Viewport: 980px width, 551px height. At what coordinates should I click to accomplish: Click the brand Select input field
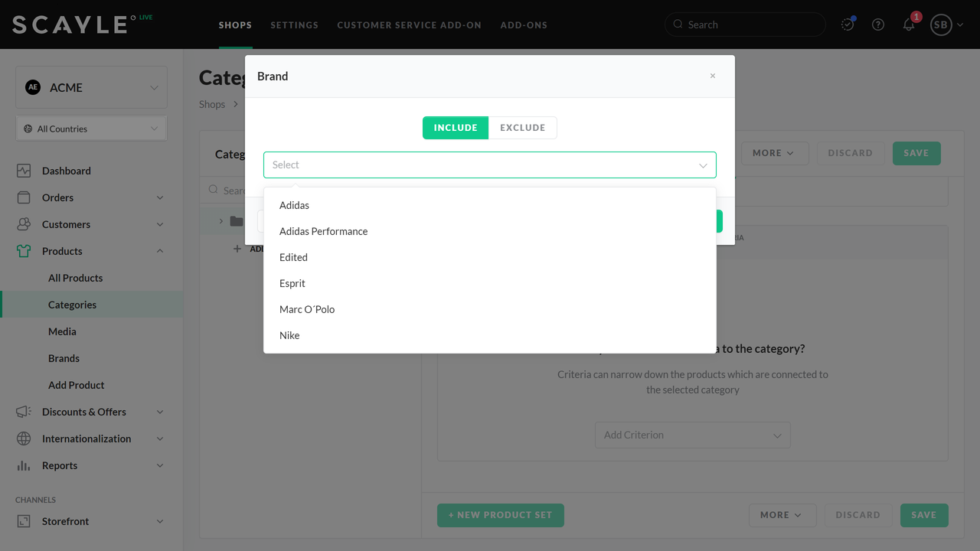pos(482,165)
